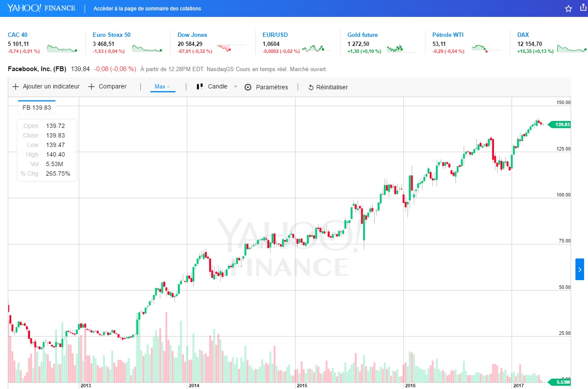The image size is (588, 389).
Task: Open the Gold future quote link
Action: point(363,35)
